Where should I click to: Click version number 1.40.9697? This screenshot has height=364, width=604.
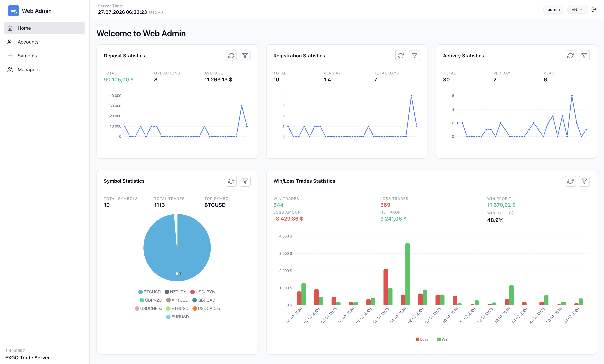[x=15, y=351]
